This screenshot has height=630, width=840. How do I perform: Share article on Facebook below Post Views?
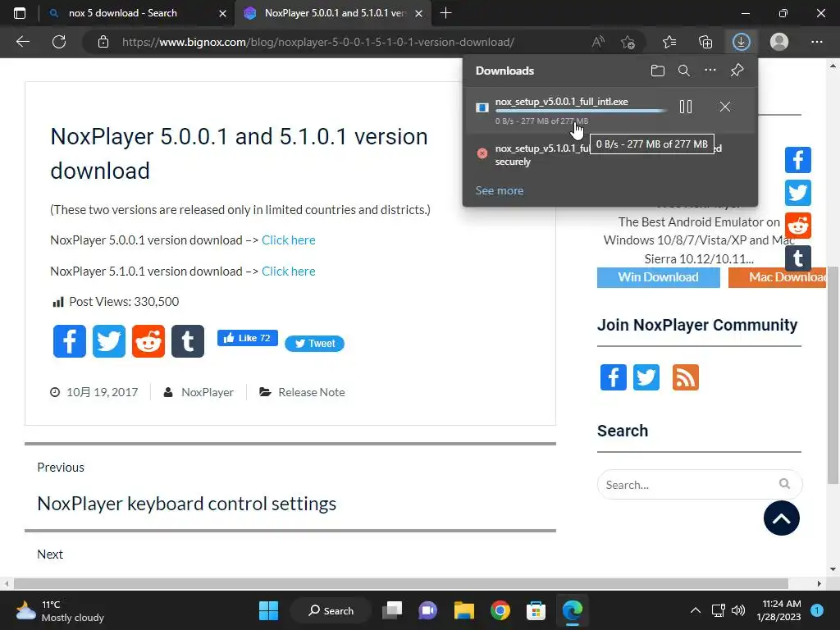pos(70,341)
